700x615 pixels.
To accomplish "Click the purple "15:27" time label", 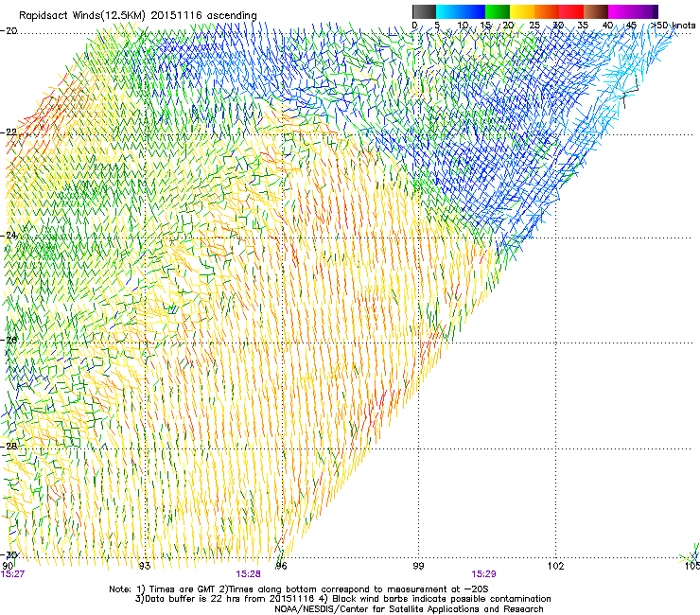I will [x=12, y=574].
